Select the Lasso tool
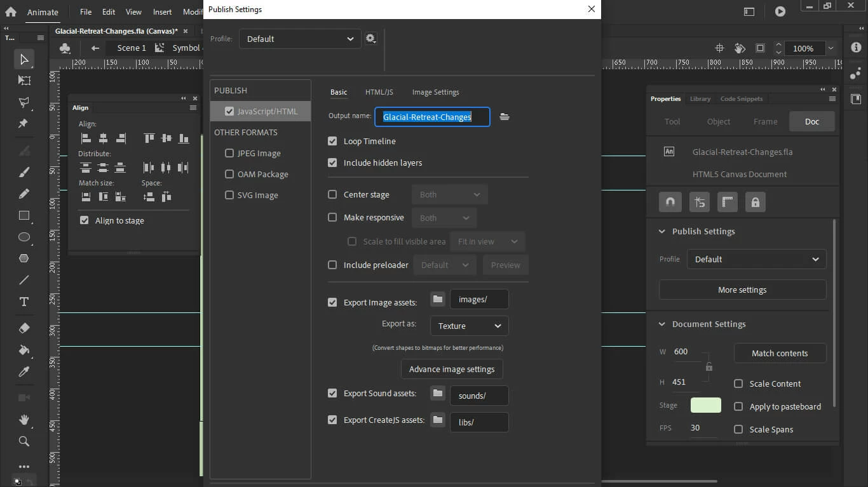This screenshot has height=487, width=868. (x=24, y=102)
